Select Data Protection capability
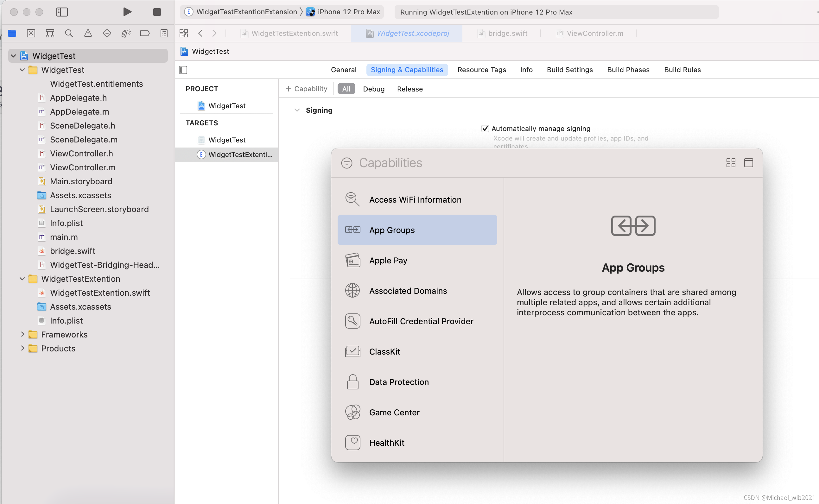This screenshot has width=819, height=504. [417, 382]
